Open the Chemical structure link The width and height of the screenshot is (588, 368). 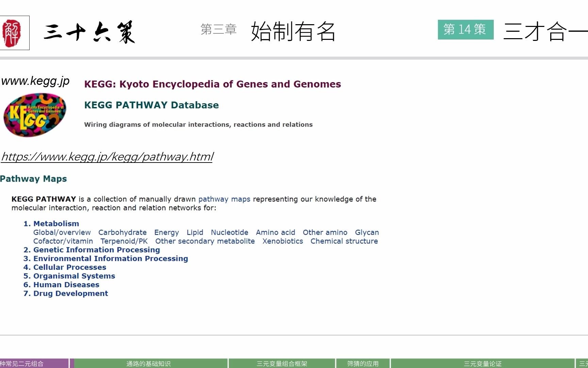pyautogui.click(x=344, y=241)
